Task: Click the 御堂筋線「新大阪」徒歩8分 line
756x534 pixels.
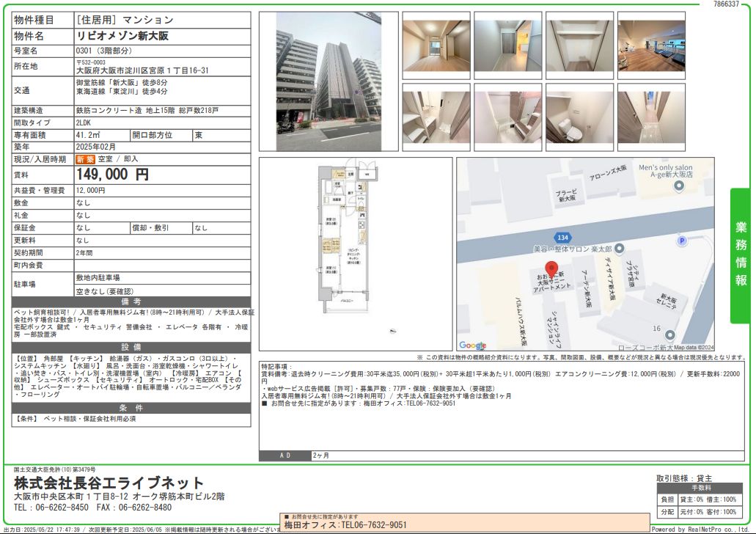Action: (x=122, y=82)
